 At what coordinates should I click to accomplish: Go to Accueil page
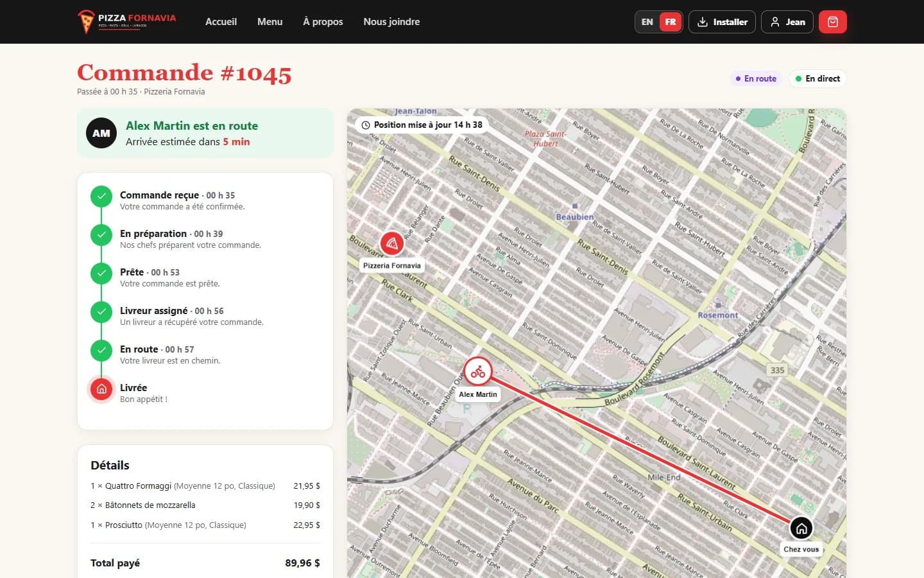pos(221,22)
